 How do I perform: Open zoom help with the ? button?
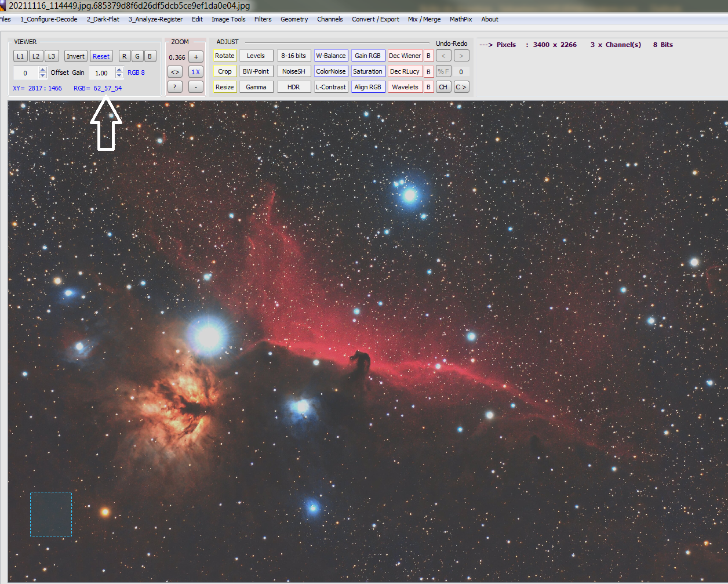175,87
